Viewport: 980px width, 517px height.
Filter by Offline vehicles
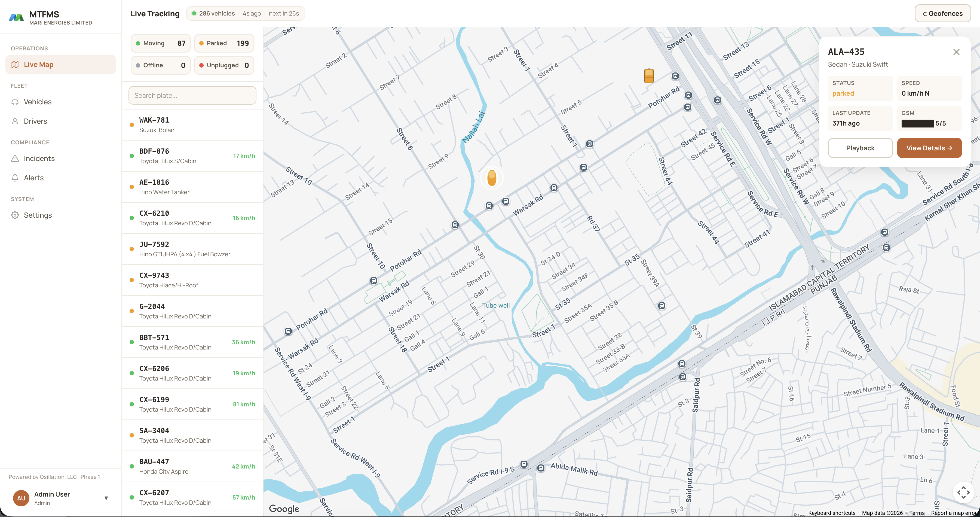(x=161, y=65)
